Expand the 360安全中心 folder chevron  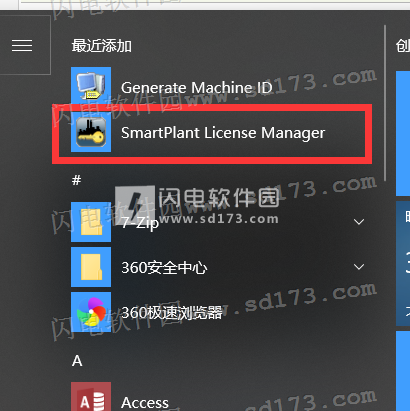359,267
